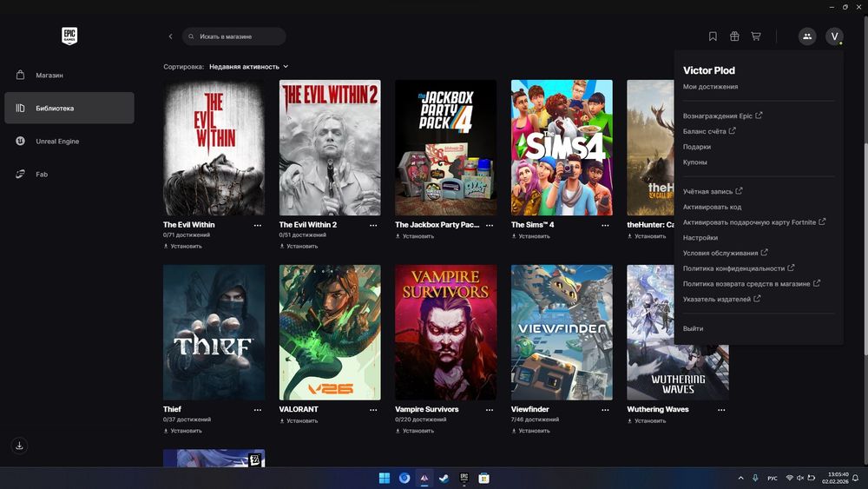The width and height of the screenshot is (868, 489).
Task: Open Windows Start button on taskbar
Action: [x=385, y=478]
